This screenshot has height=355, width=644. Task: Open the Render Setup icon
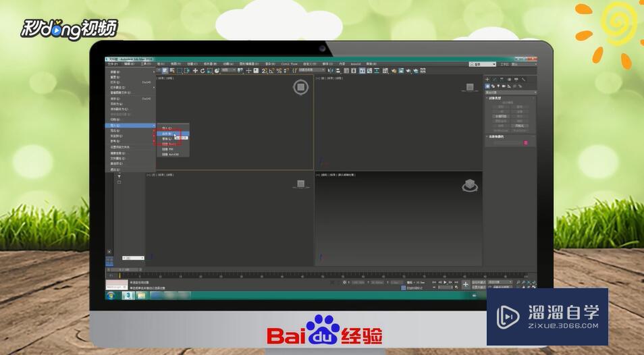tap(394, 71)
